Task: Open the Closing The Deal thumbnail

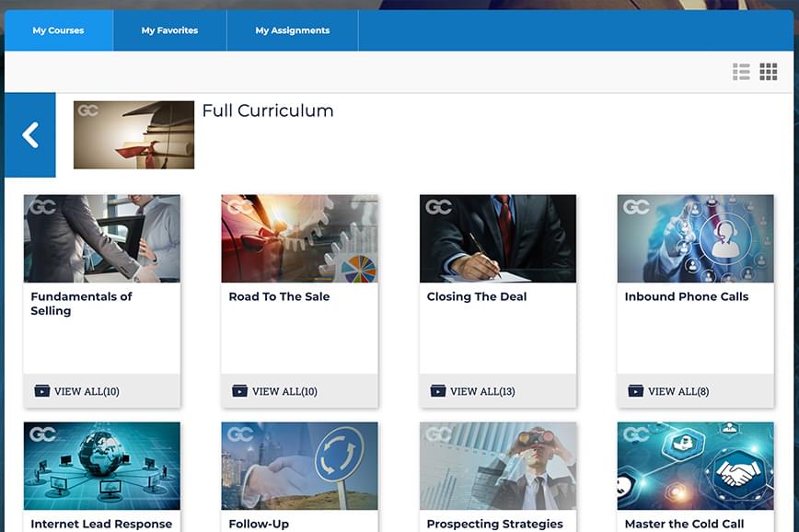Action: point(498,238)
